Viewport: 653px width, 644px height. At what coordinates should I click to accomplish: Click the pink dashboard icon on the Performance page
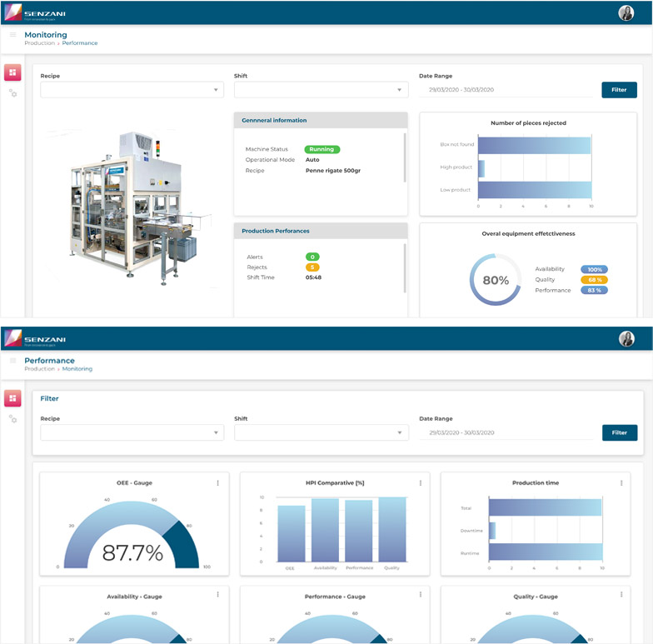(12, 398)
